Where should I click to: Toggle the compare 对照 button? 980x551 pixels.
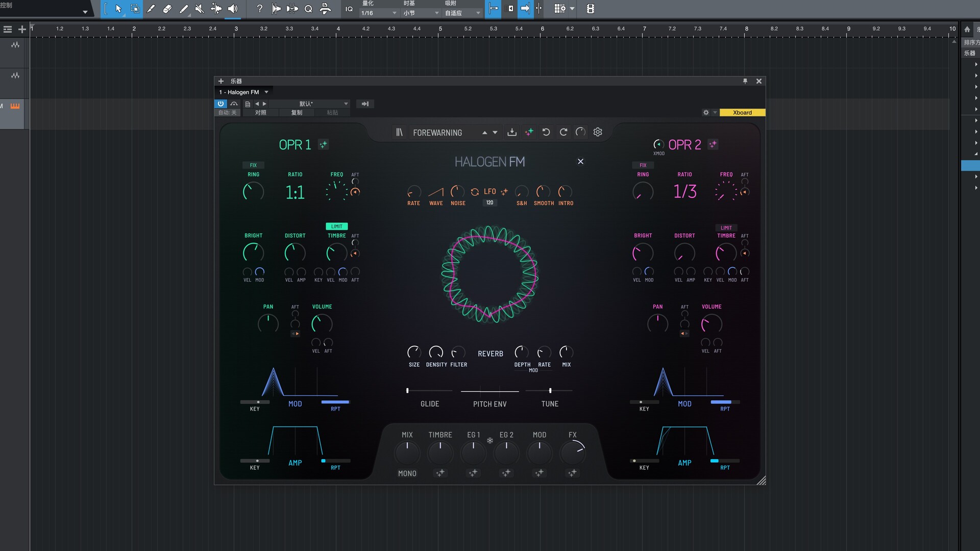click(x=261, y=112)
